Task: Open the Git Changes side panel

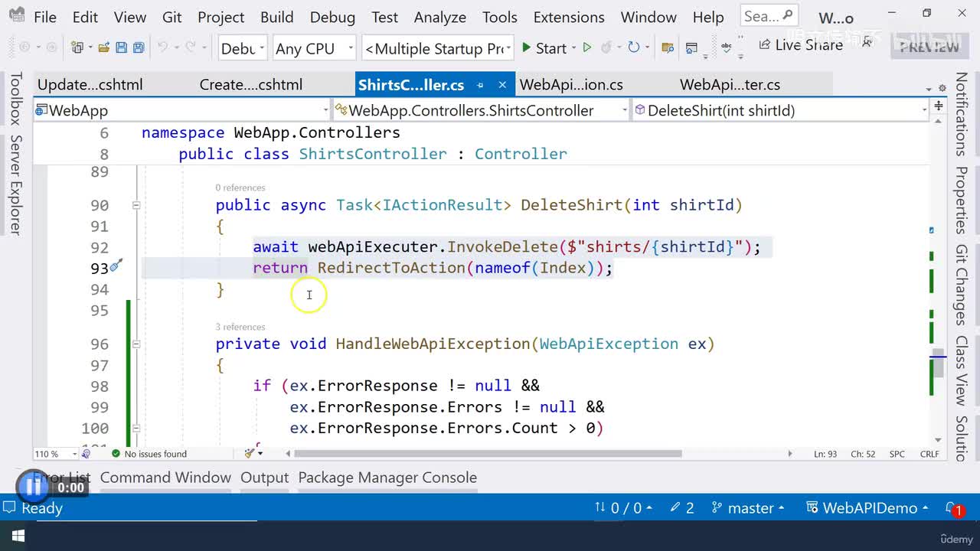Action: pos(961,285)
